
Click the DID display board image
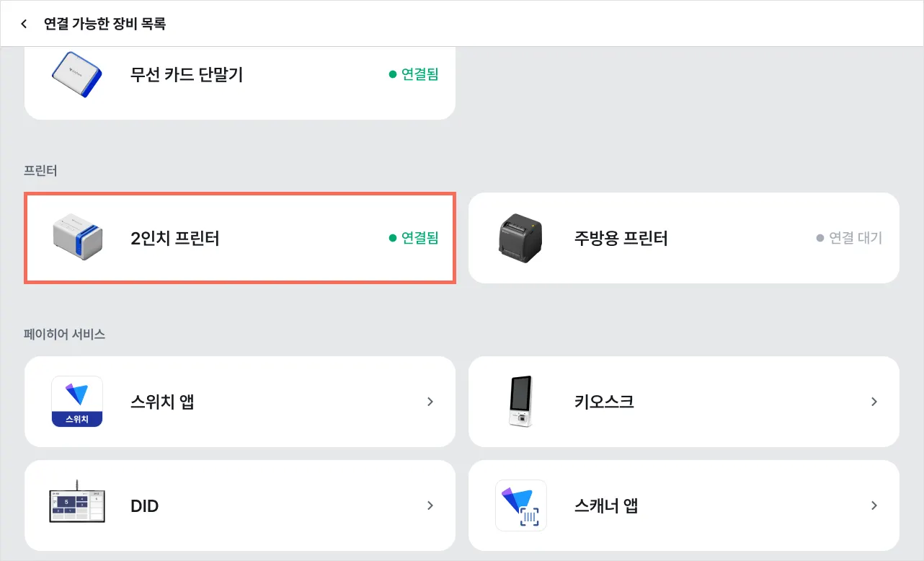tap(77, 505)
